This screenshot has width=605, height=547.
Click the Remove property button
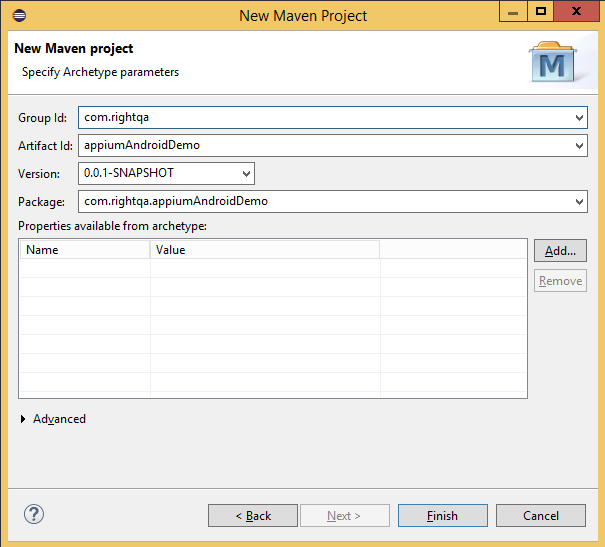point(560,281)
